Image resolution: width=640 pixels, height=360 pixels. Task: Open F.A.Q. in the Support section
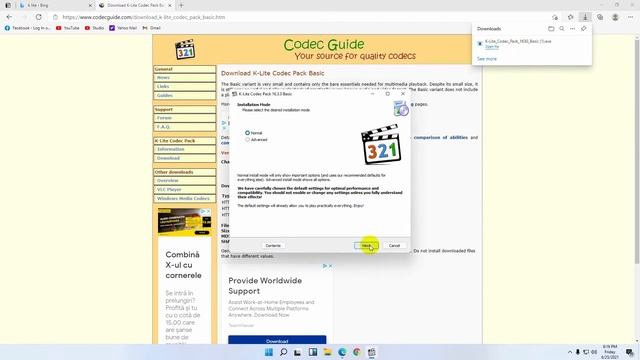pyautogui.click(x=185, y=127)
